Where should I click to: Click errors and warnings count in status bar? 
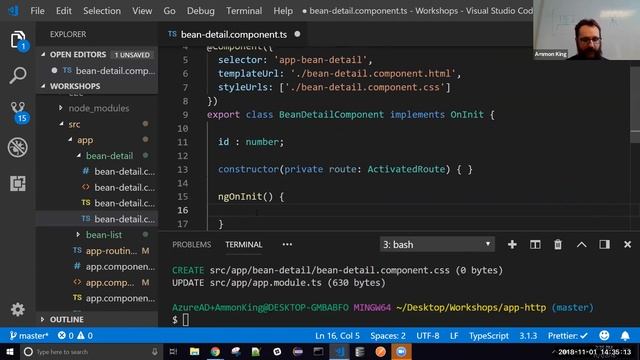coord(75,336)
